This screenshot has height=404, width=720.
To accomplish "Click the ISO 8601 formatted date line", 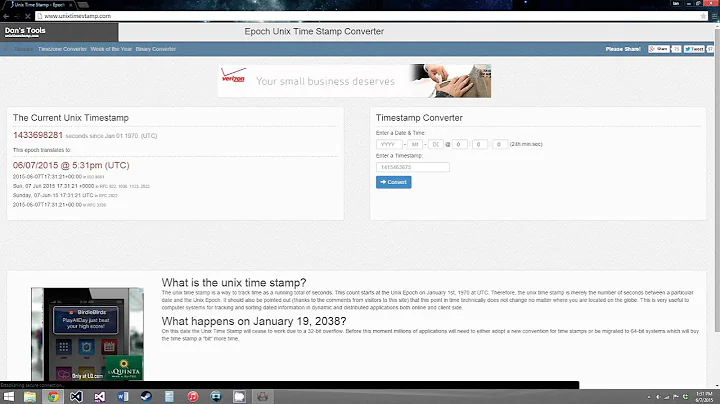I will point(58,177).
